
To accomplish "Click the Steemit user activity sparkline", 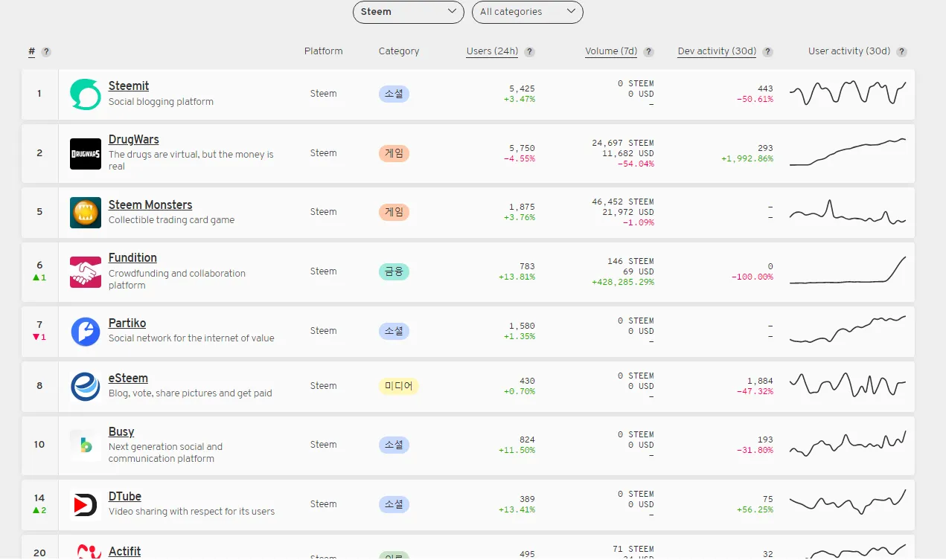I will coord(848,94).
